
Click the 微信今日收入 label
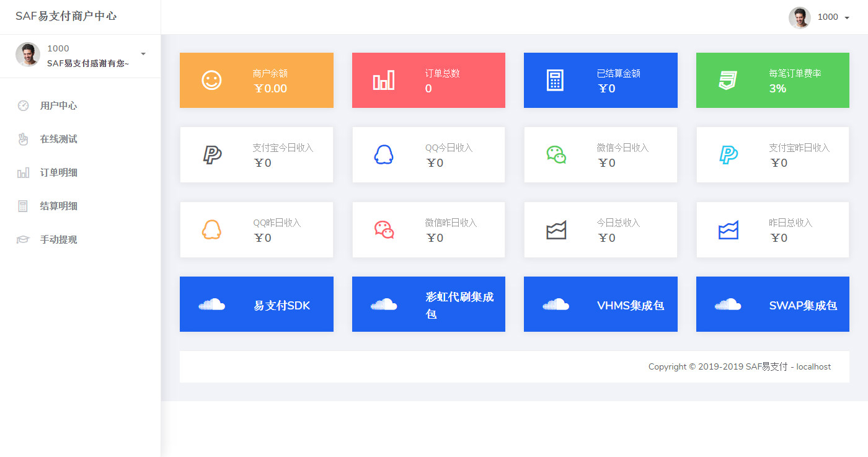pos(622,148)
